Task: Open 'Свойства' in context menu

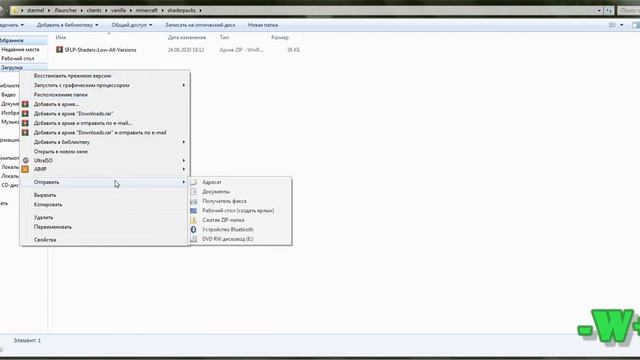Action: [x=45, y=240]
